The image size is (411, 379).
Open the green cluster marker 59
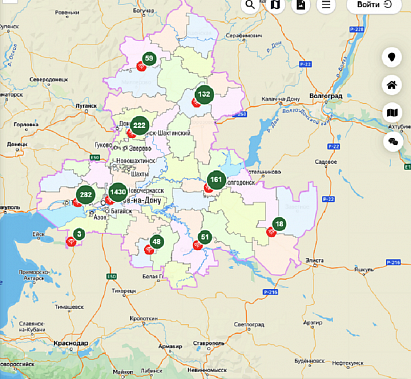(149, 59)
